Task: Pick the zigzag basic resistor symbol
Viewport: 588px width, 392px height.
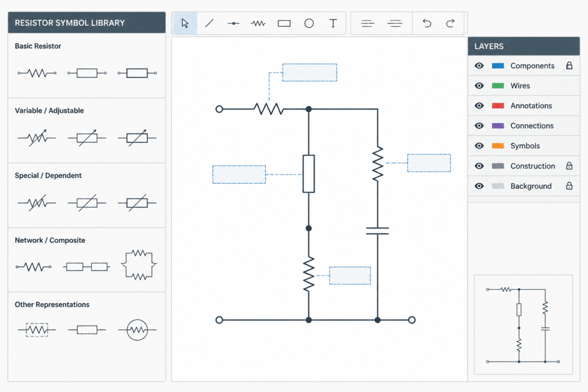Action: (x=37, y=73)
